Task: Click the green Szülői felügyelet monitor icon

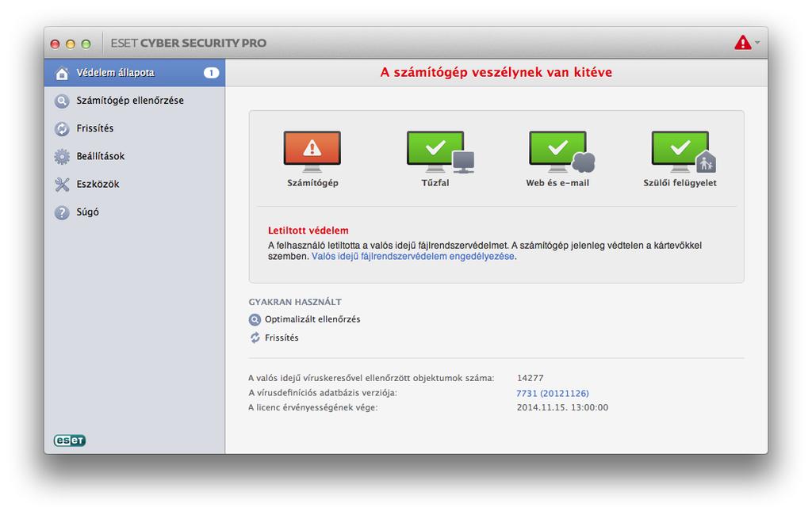Action: (684, 151)
